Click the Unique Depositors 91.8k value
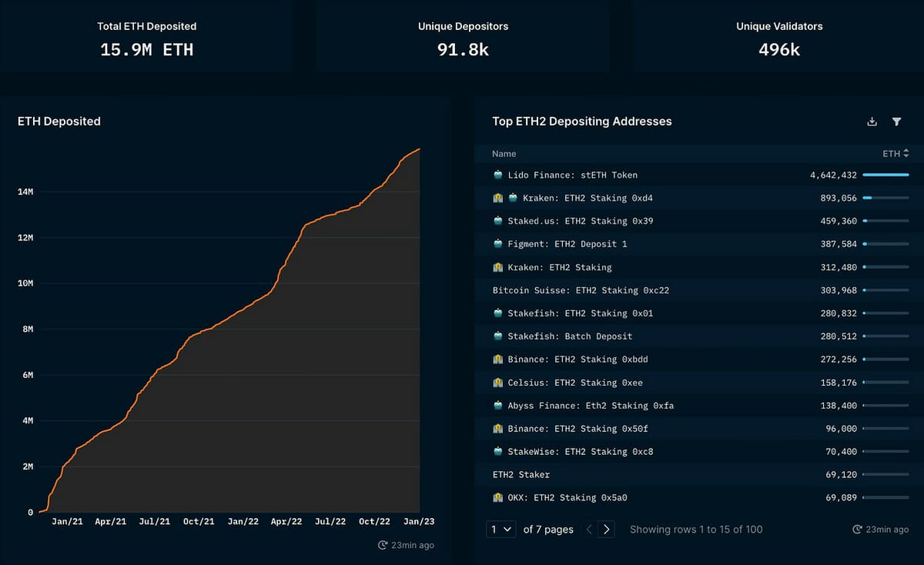This screenshot has width=924, height=565. (463, 50)
